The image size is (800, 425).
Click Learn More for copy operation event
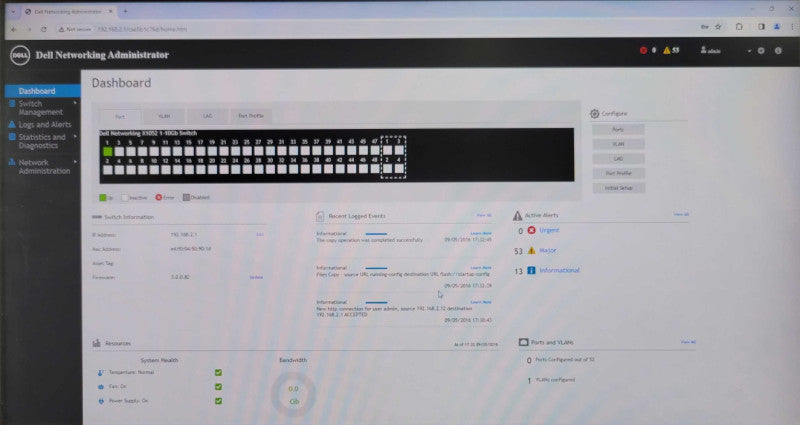point(481,233)
